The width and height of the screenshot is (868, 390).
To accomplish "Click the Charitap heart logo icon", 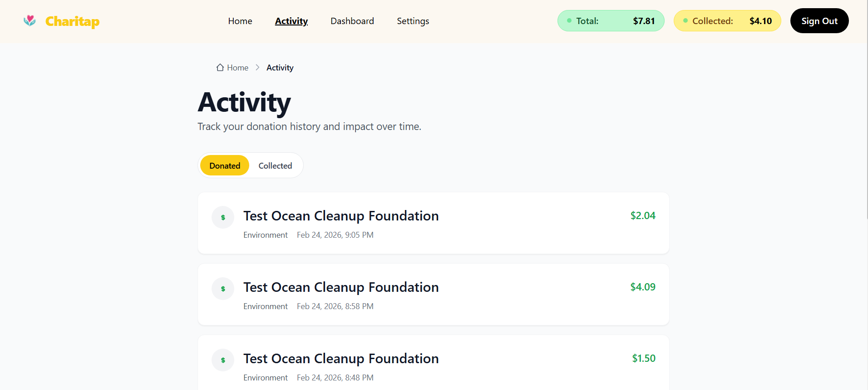I will [x=30, y=20].
